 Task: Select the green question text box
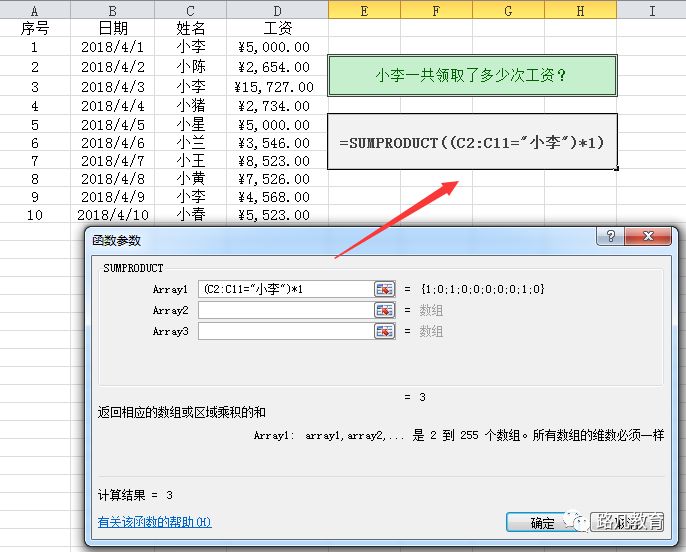point(472,75)
